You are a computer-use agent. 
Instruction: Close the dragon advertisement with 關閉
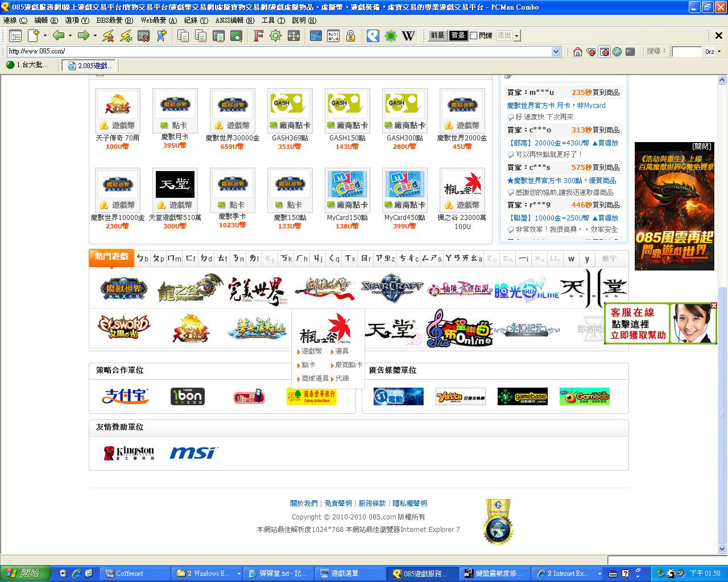coord(702,147)
